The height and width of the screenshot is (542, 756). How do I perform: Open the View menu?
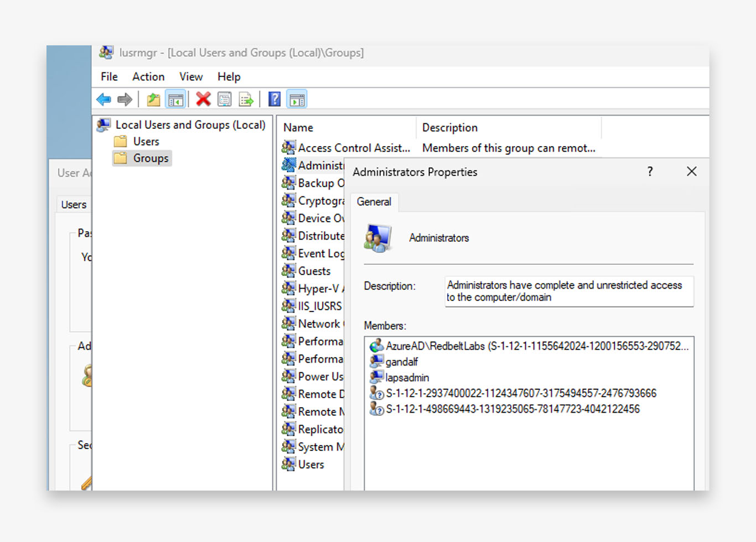click(x=191, y=77)
